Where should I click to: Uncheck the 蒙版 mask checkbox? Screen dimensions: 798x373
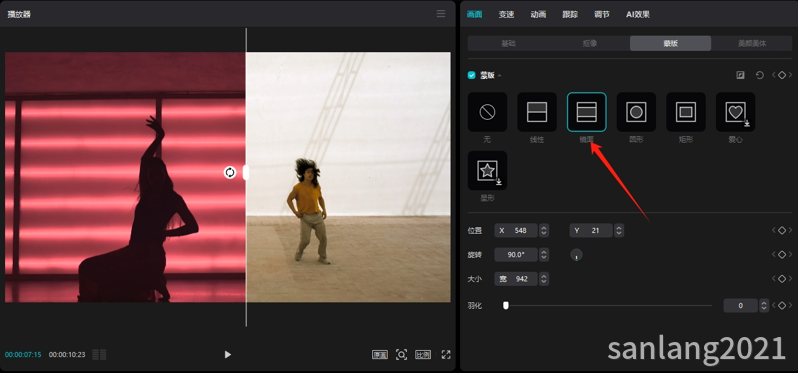pyautogui.click(x=472, y=75)
